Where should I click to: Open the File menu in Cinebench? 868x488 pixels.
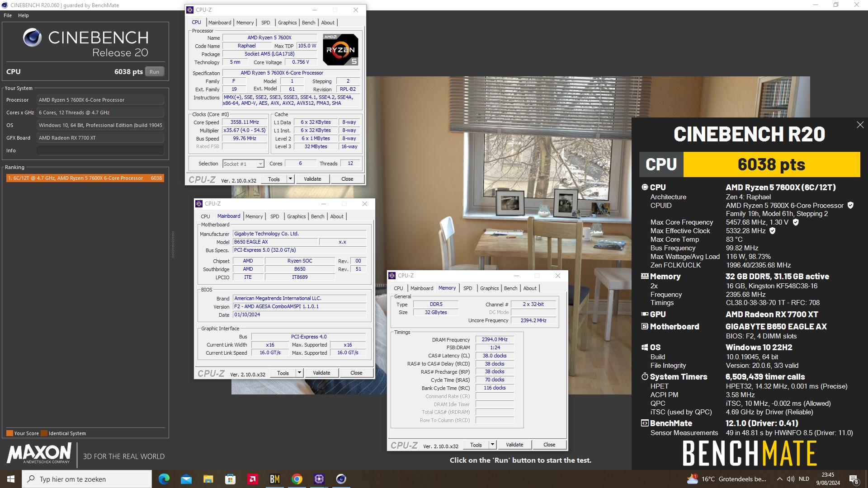[x=8, y=15]
